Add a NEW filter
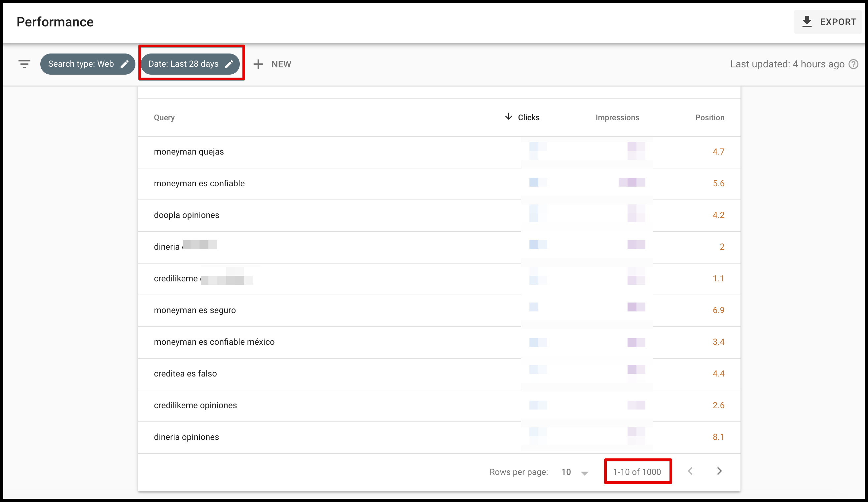The image size is (868, 502). click(x=272, y=64)
